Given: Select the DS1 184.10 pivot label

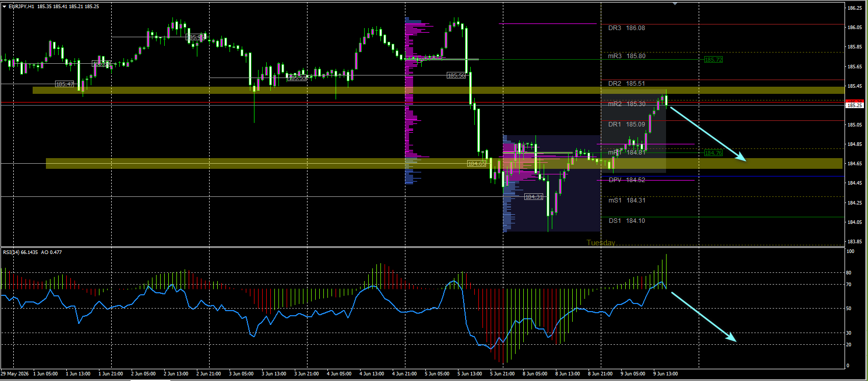Looking at the screenshot, I should click(x=626, y=221).
